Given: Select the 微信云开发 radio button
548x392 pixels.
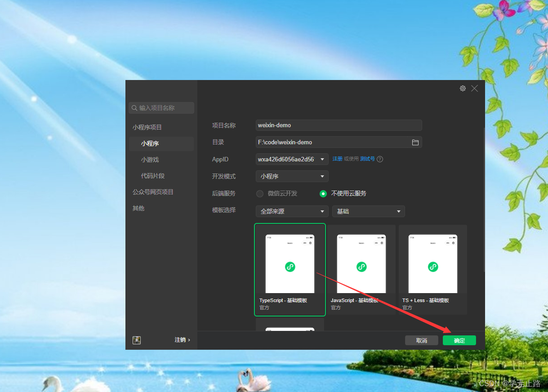Looking at the screenshot, I should coord(259,193).
